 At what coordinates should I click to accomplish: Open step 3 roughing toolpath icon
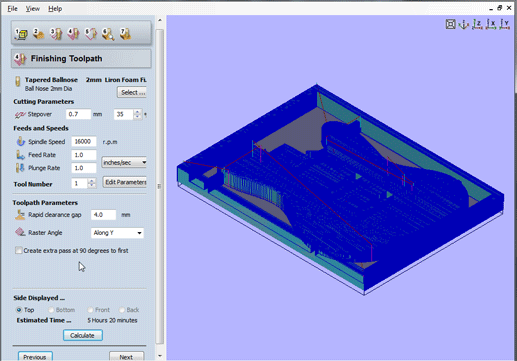coord(56,34)
